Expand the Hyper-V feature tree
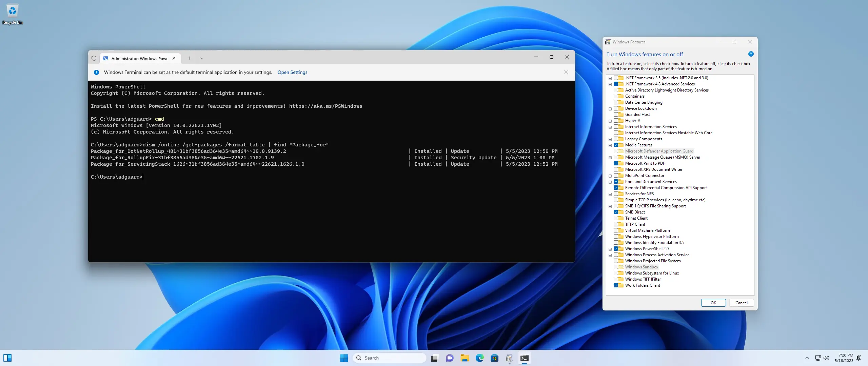The width and height of the screenshot is (868, 366). click(x=610, y=121)
